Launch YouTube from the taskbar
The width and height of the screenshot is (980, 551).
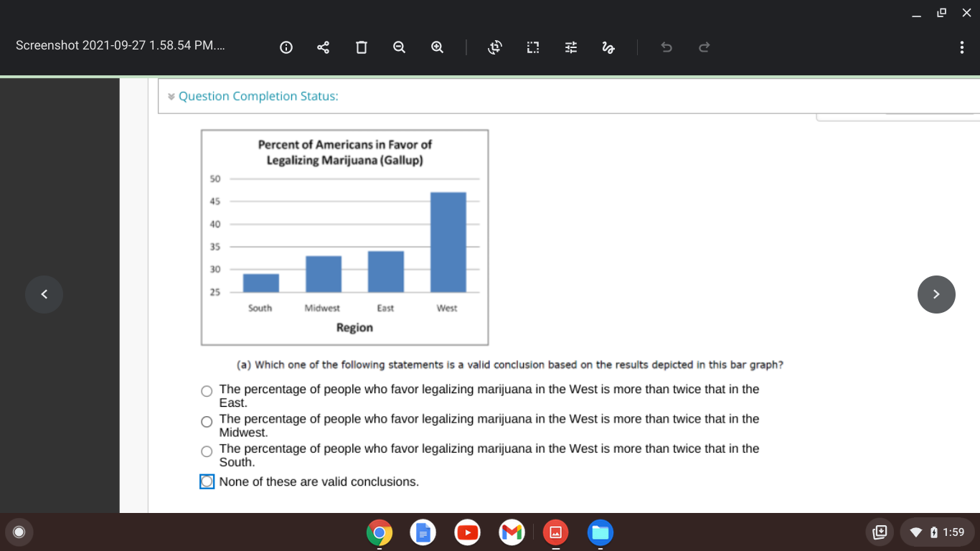pyautogui.click(x=467, y=532)
